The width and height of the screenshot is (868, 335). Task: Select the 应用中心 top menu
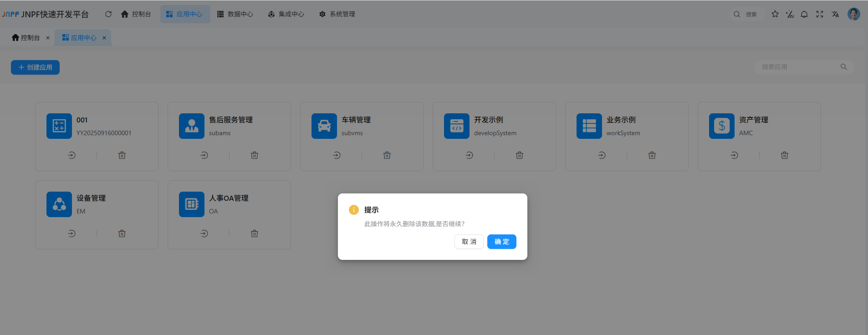(x=185, y=14)
